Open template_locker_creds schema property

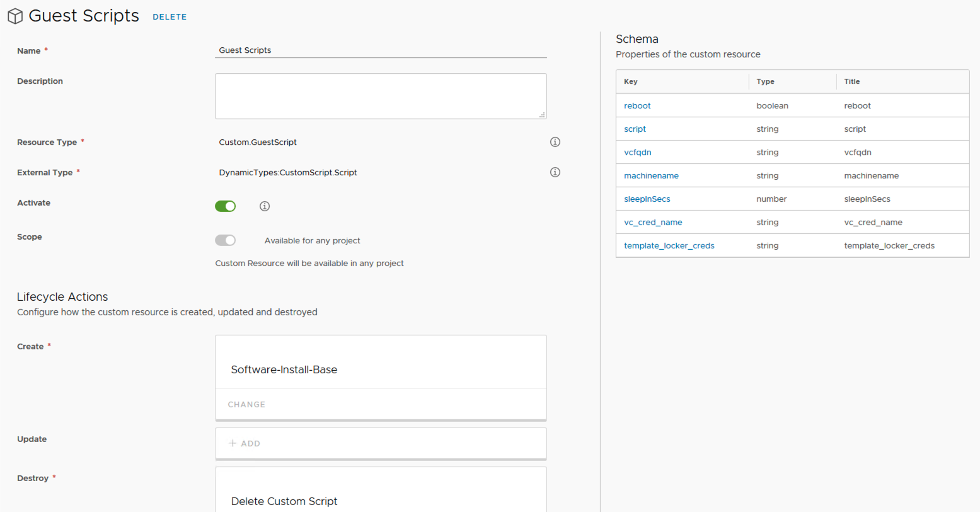[x=669, y=246]
